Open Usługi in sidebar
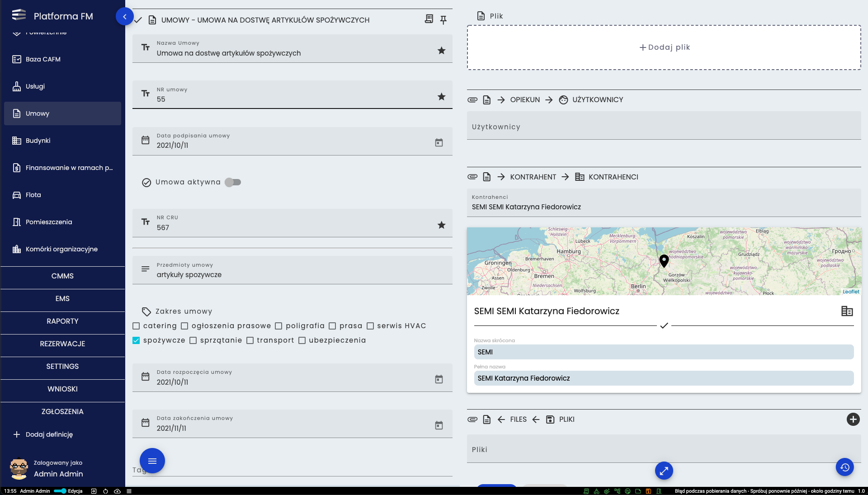The width and height of the screenshot is (868, 495). tap(62, 86)
